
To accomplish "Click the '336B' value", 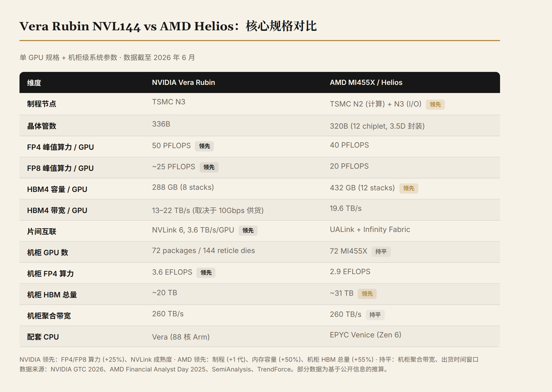I will point(161,124).
